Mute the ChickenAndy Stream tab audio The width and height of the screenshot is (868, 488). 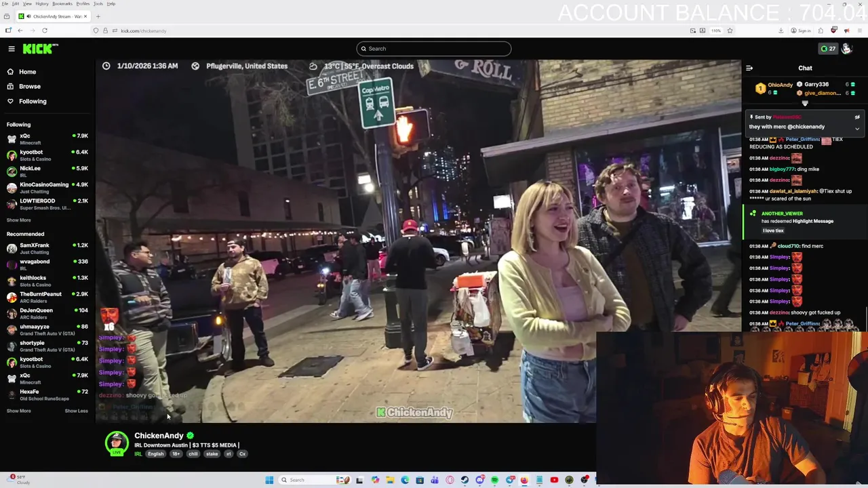(x=28, y=16)
